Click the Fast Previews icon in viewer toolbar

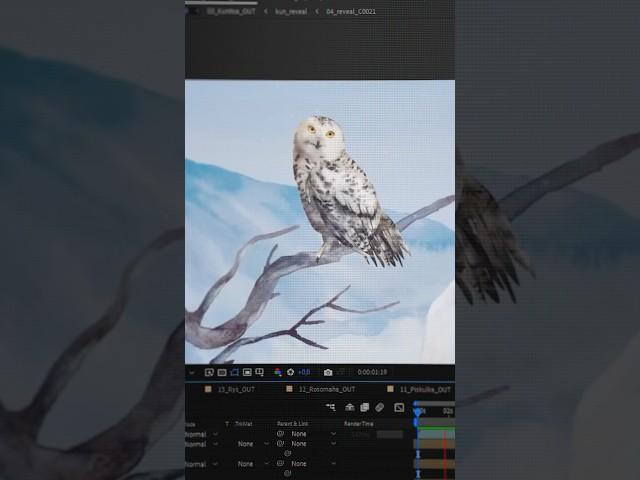point(209,372)
